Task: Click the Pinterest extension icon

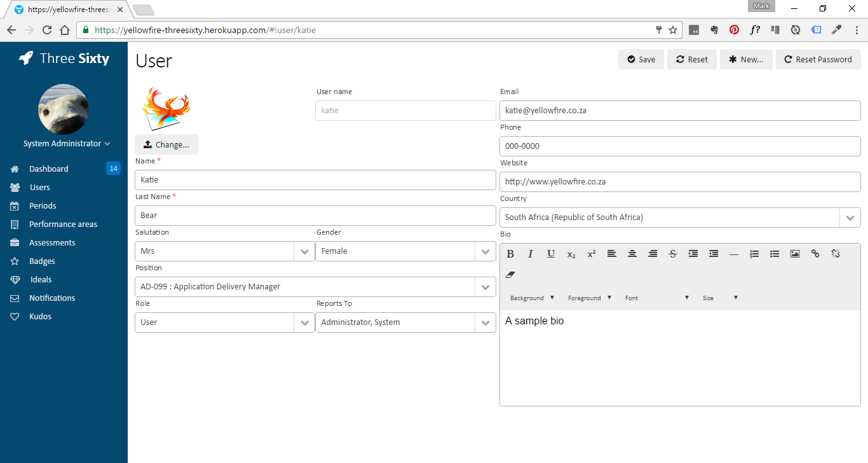Action: point(734,30)
